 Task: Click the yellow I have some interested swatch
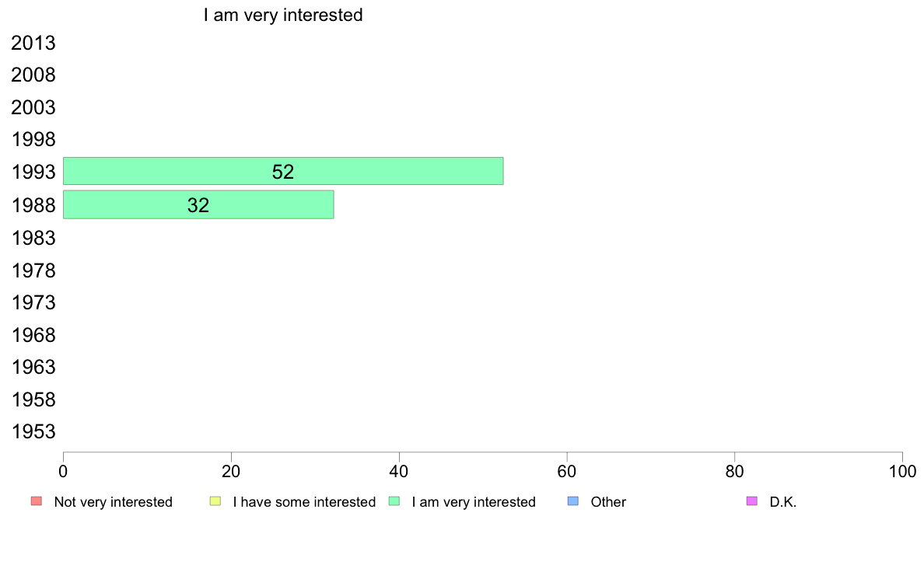215,501
